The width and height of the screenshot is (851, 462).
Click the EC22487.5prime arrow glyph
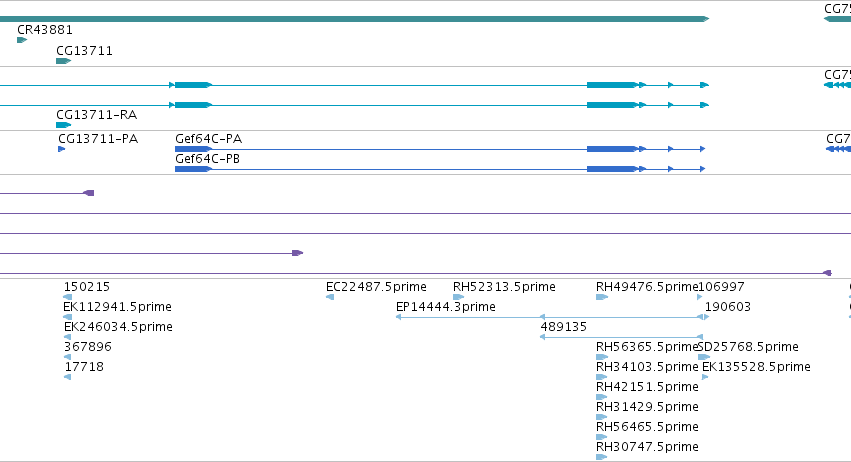click(330, 297)
